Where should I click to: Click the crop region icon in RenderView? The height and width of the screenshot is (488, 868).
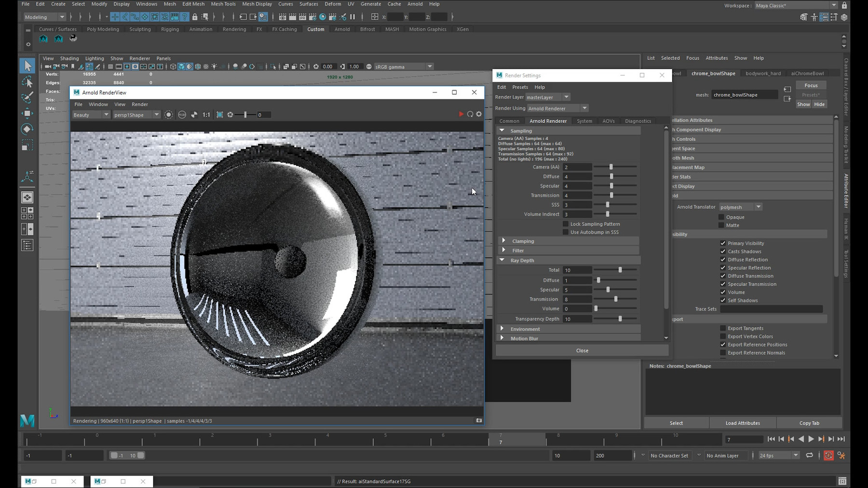pyautogui.click(x=219, y=115)
